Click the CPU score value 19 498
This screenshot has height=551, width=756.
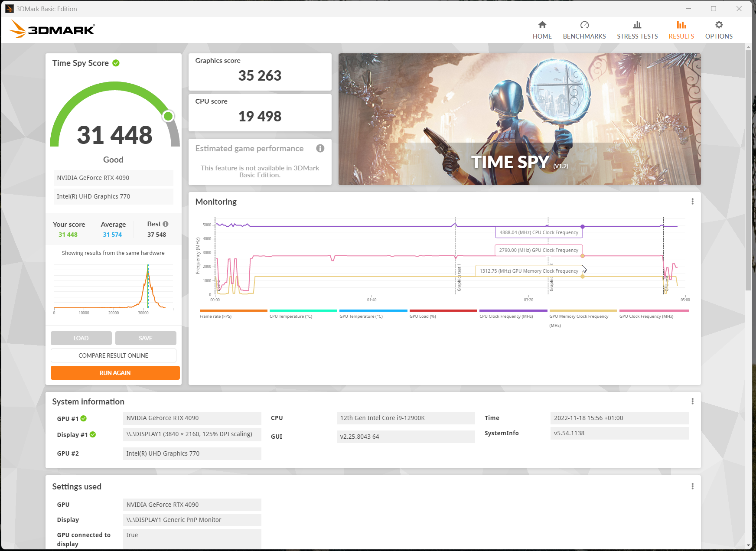click(260, 117)
